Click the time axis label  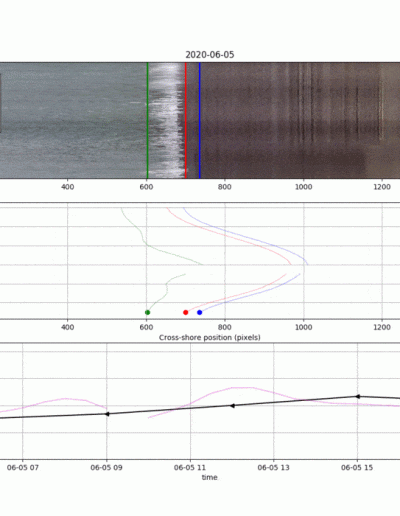click(x=209, y=477)
